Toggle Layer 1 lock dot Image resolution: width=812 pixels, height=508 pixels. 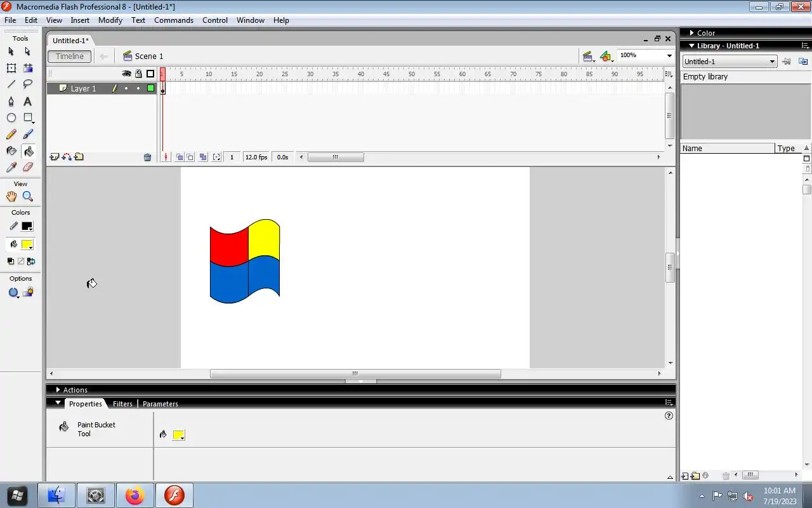point(138,88)
